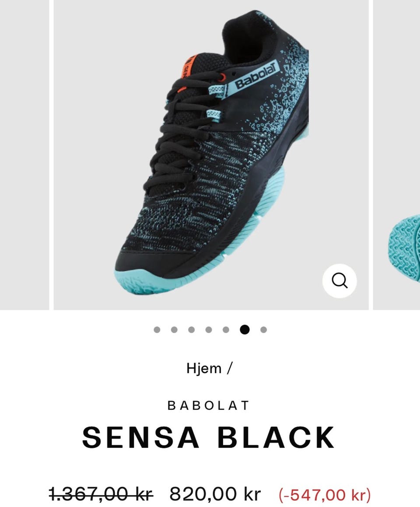The width and height of the screenshot is (420, 507).
Task: Go to the last carousel dot
Action: (263, 329)
